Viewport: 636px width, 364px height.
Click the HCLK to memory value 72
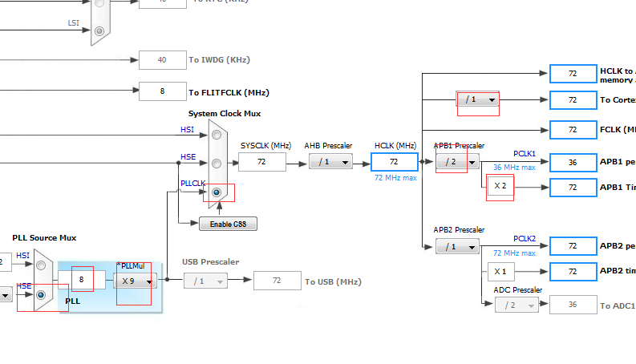point(573,74)
